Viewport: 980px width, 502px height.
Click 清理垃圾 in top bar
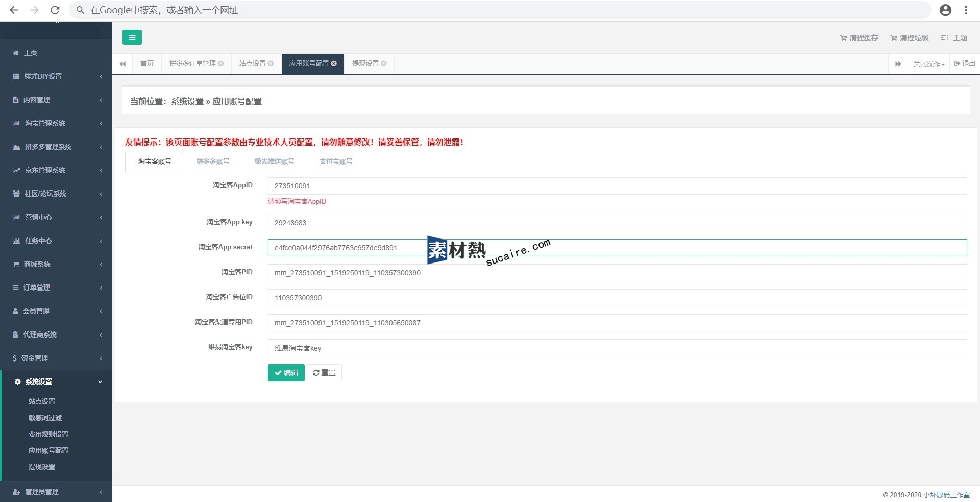tap(910, 38)
